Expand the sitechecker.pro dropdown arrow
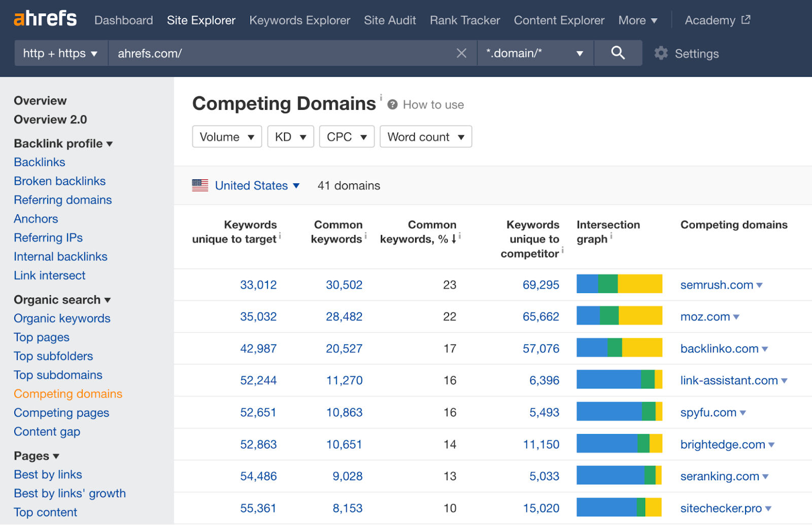Screen dimensions: 812x525 (x=768, y=509)
